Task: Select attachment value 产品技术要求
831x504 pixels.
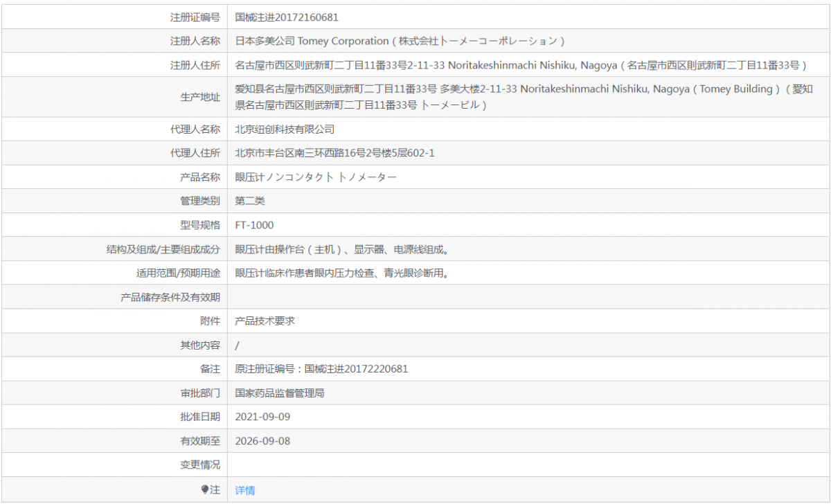Action: (265, 321)
